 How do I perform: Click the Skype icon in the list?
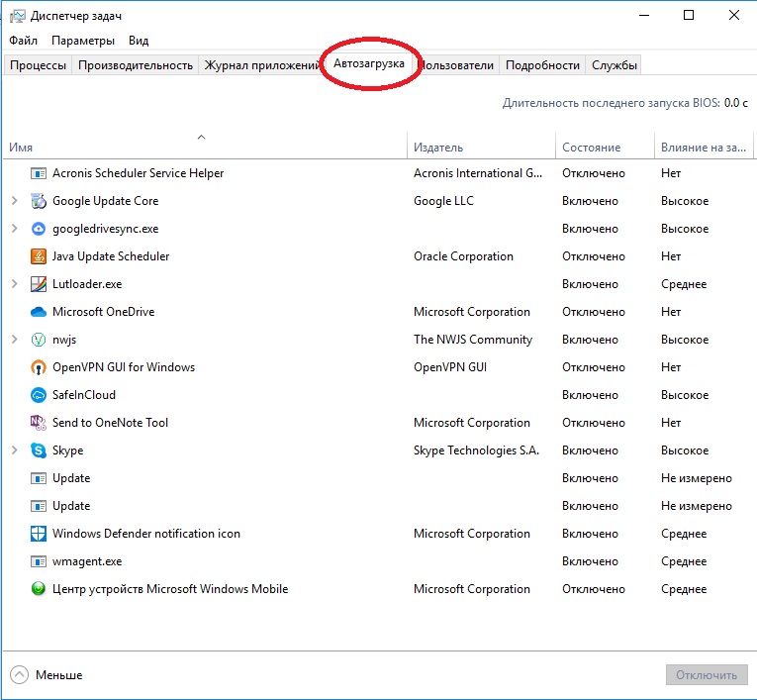[39, 450]
